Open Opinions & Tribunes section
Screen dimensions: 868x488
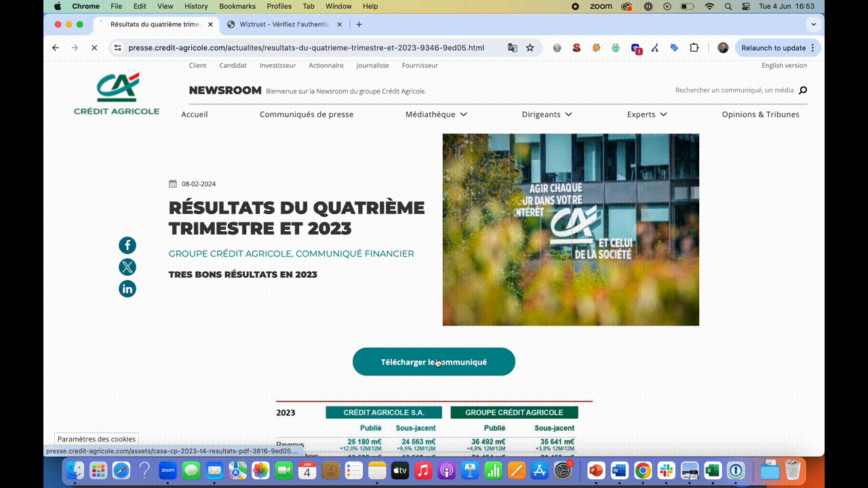pyautogui.click(x=760, y=115)
